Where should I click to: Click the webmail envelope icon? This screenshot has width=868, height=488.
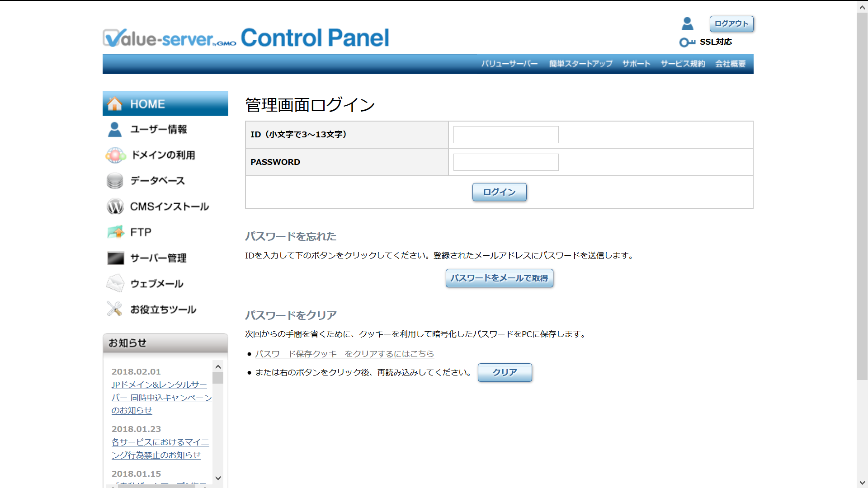[x=115, y=284]
